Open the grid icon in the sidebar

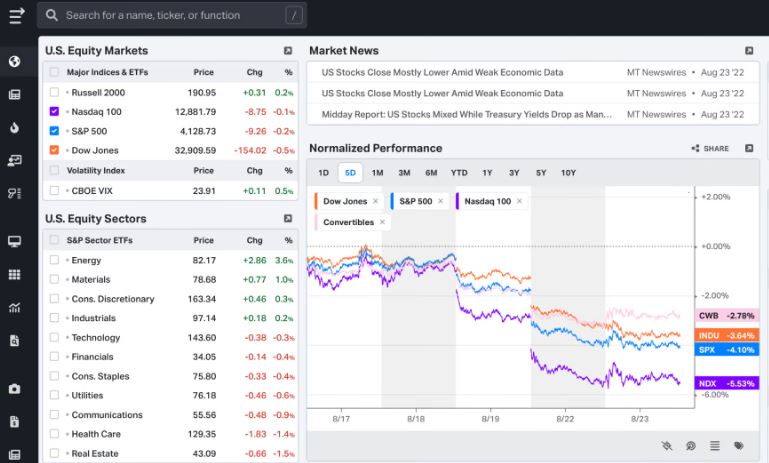coord(15,274)
